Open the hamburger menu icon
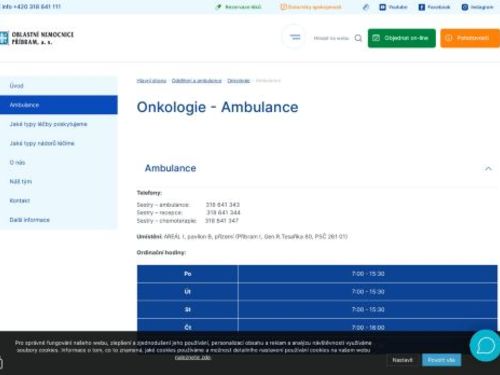This screenshot has width=500, height=375. tap(295, 37)
